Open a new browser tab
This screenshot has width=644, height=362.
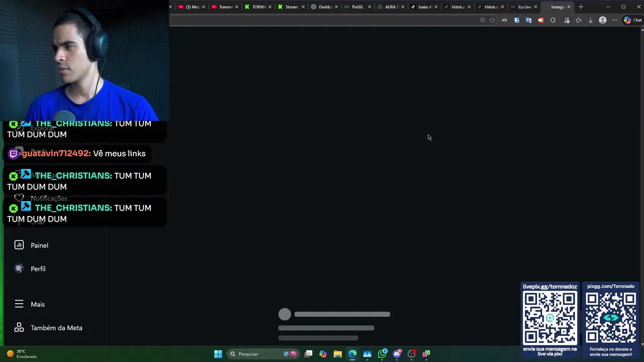click(x=581, y=7)
